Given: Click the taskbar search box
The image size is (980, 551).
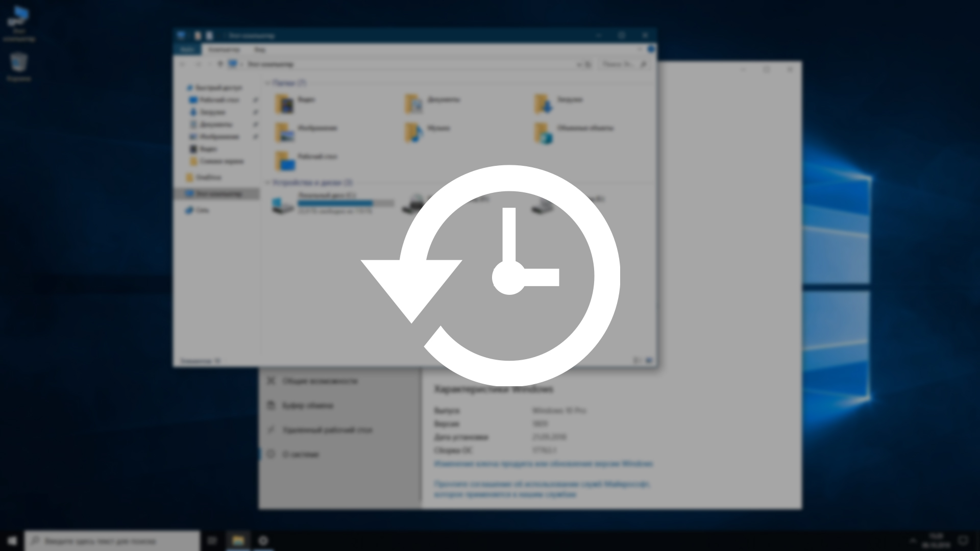Looking at the screenshot, I should [112, 541].
